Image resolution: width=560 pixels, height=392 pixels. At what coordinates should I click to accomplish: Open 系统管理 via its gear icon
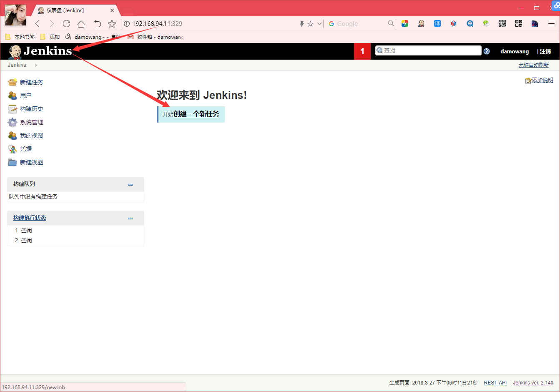(x=13, y=122)
